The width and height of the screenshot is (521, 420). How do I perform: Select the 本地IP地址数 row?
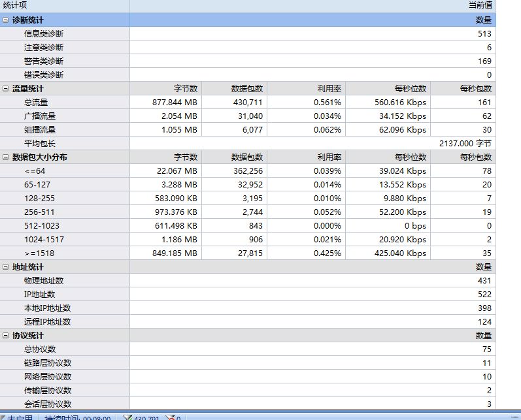[248, 308]
